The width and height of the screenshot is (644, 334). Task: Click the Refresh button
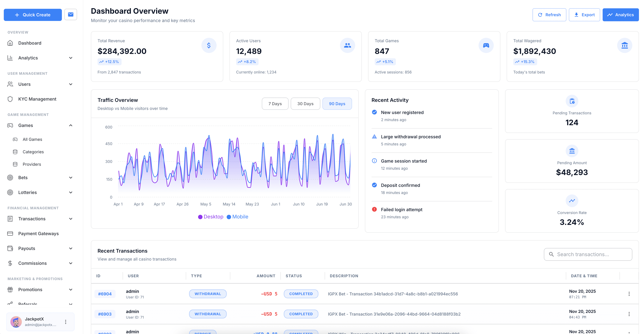549,14
